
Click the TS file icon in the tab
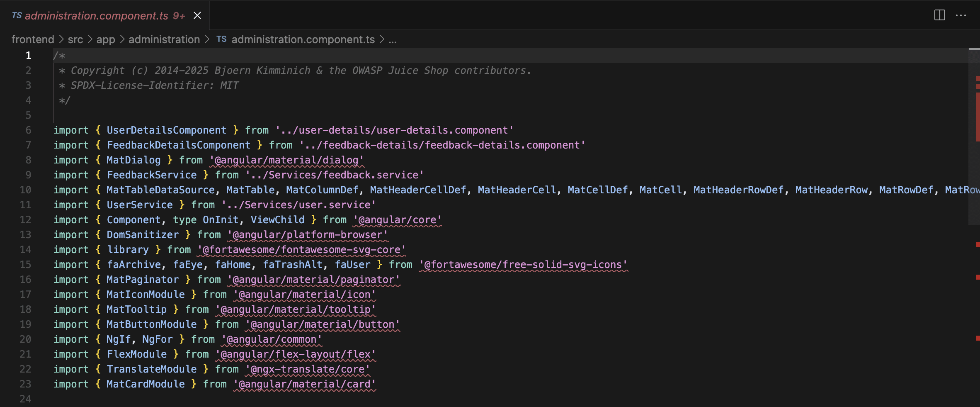17,15
